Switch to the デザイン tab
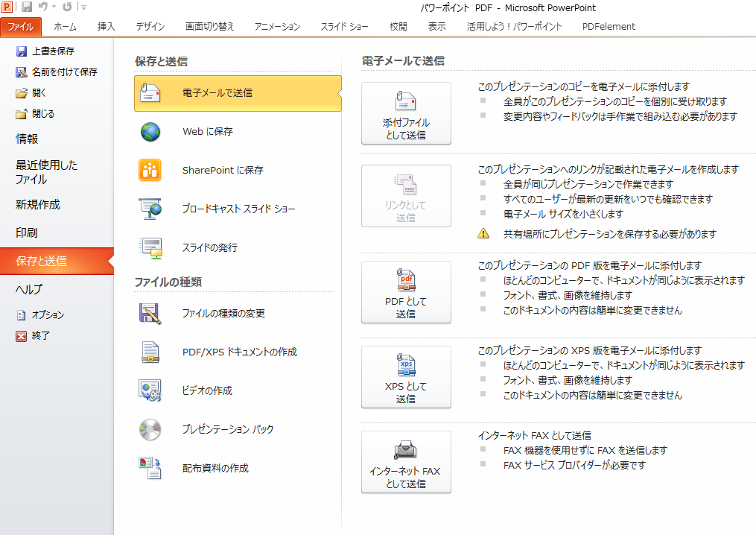Image resolution: width=756 pixels, height=535 pixels. pyautogui.click(x=150, y=27)
